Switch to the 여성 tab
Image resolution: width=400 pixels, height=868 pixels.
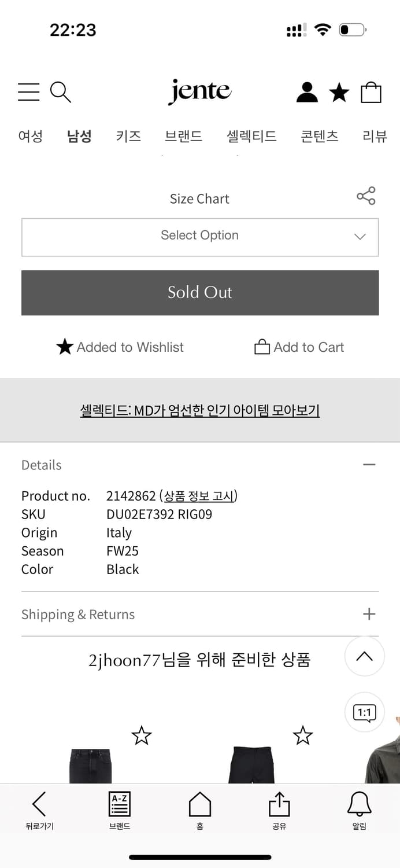30,137
